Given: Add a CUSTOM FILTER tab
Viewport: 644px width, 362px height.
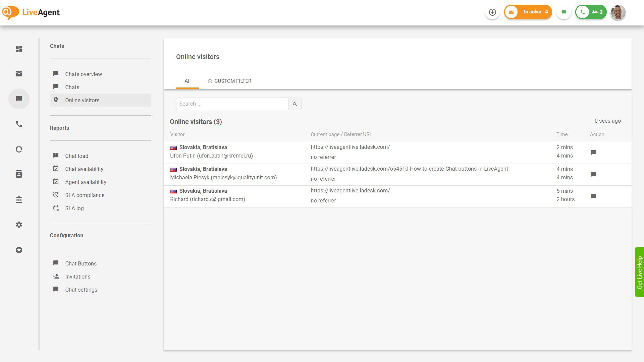Looking at the screenshot, I should tap(229, 81).
